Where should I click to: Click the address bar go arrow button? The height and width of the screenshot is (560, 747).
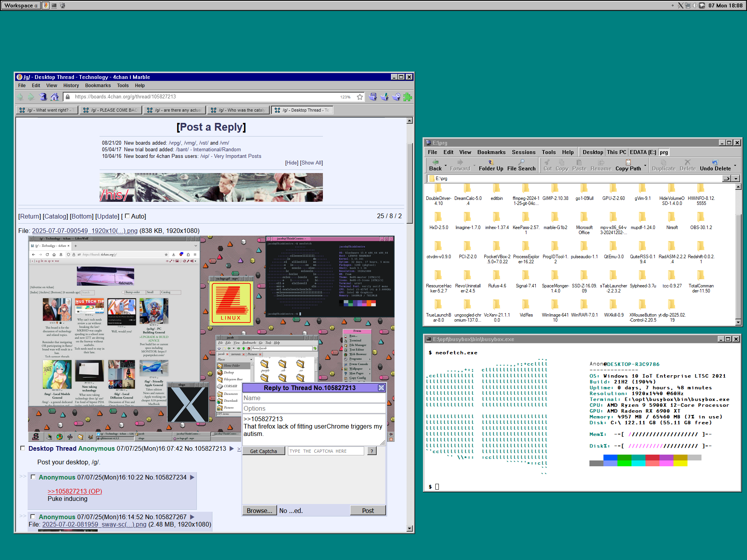727,178
